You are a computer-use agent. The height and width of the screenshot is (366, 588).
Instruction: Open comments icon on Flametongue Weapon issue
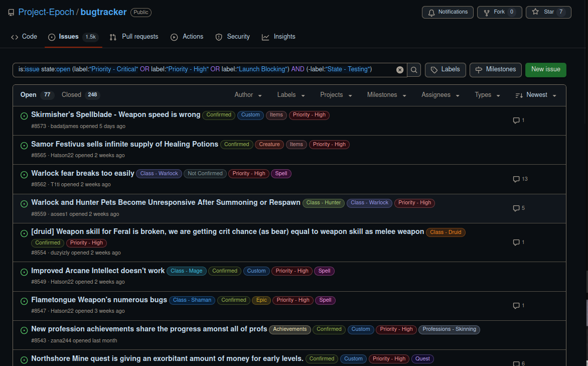click(x=516, y=306)
